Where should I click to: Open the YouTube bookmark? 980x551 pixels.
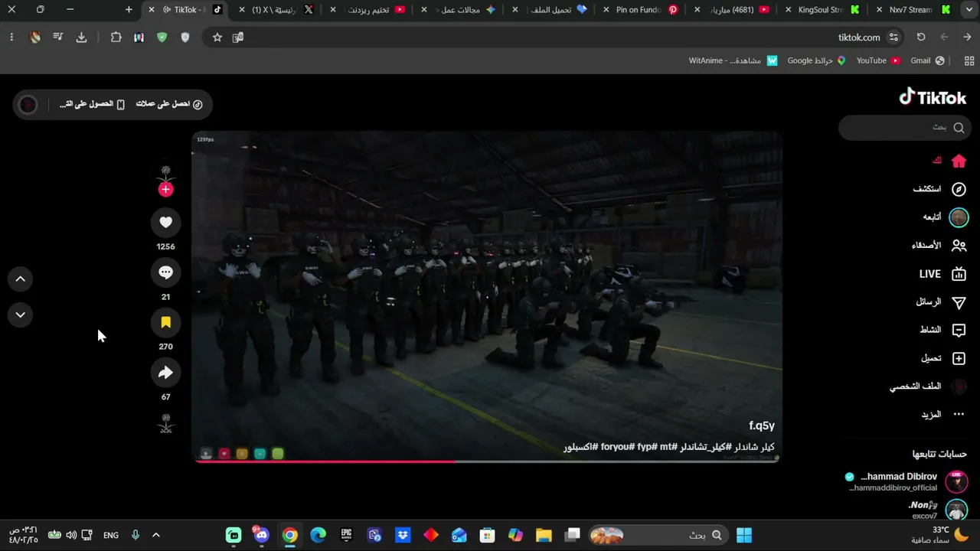coord(877,60)
